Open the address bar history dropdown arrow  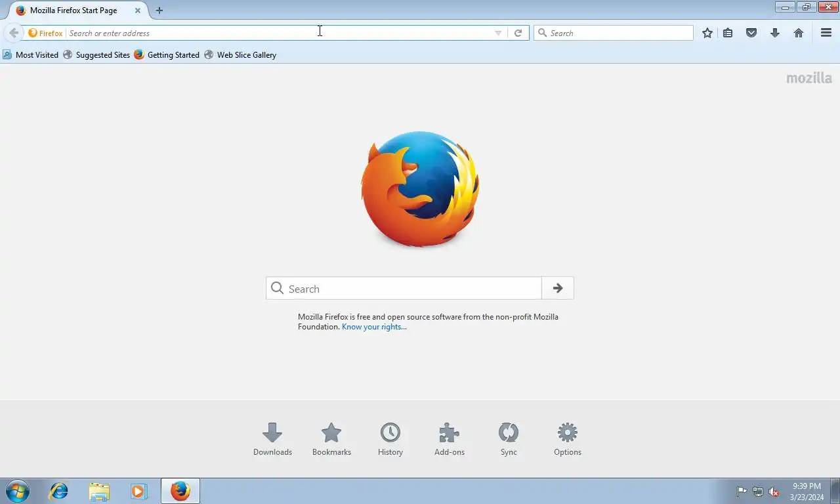(x=498, y=33)
